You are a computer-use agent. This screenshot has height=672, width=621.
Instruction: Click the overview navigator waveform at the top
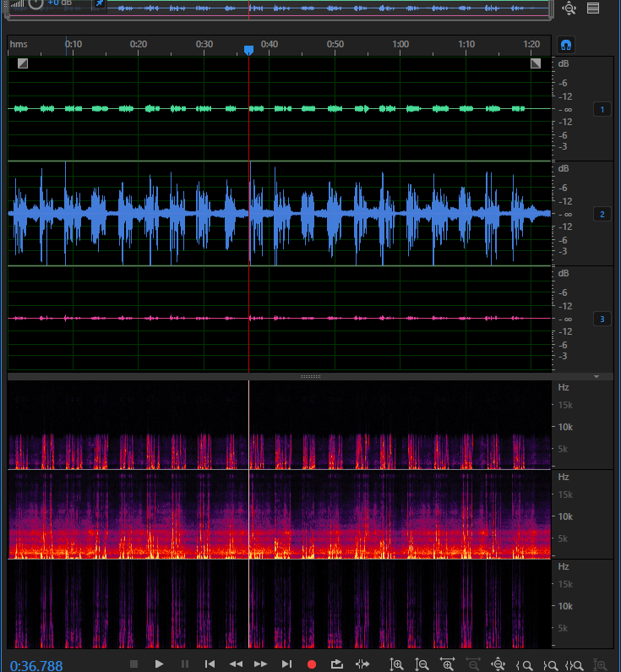point(328,8)
